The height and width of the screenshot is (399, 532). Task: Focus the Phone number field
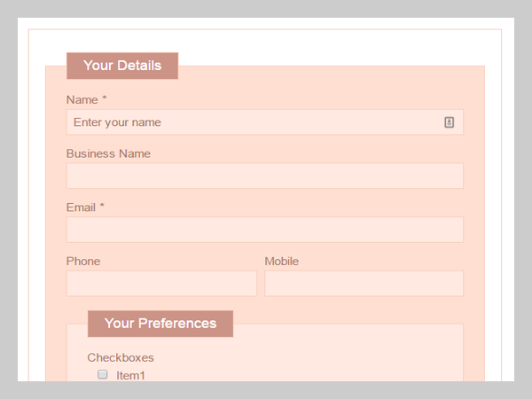(x=161, y=284)
